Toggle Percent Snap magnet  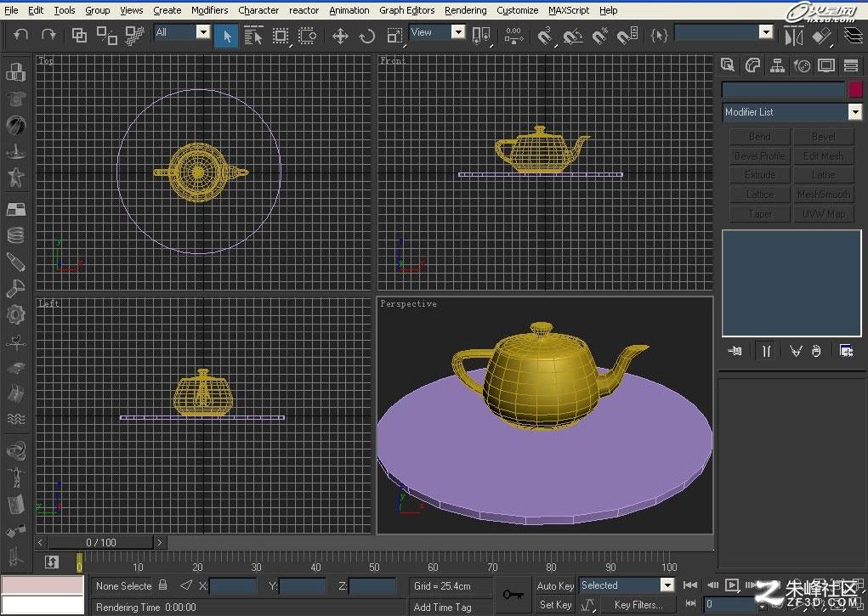600,36
